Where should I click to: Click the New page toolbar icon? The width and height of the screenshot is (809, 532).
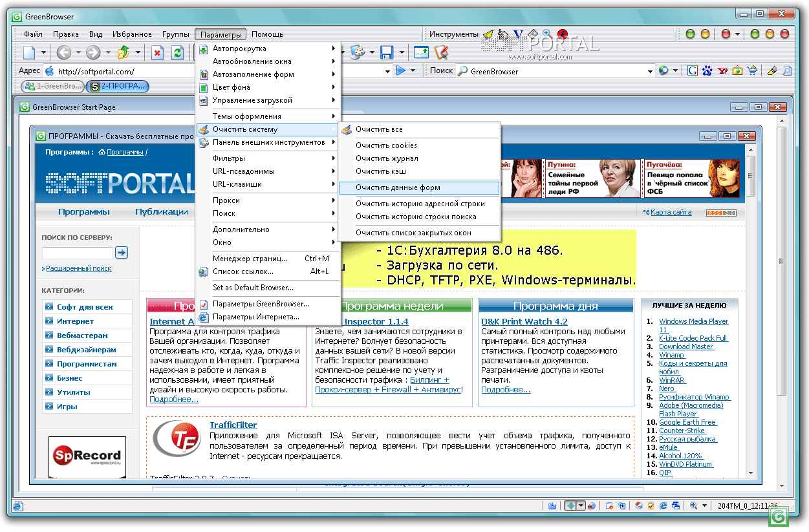(x=28, y=52)
